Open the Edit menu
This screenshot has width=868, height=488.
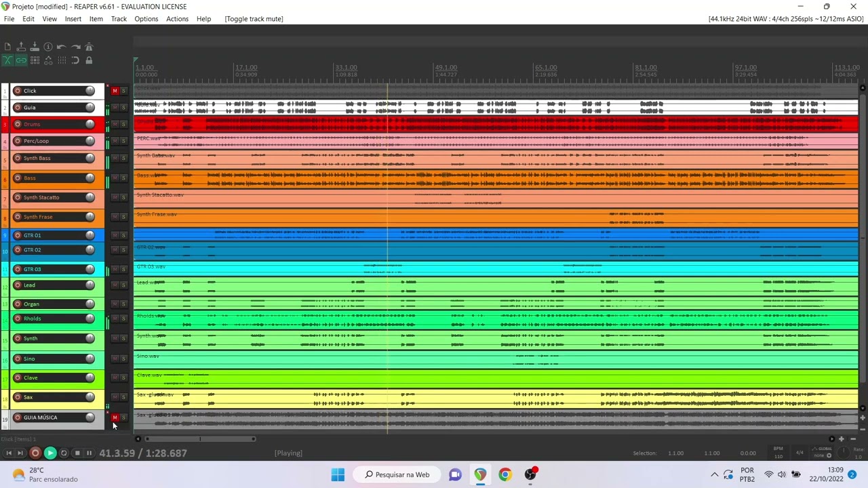(x=28, y=19)
